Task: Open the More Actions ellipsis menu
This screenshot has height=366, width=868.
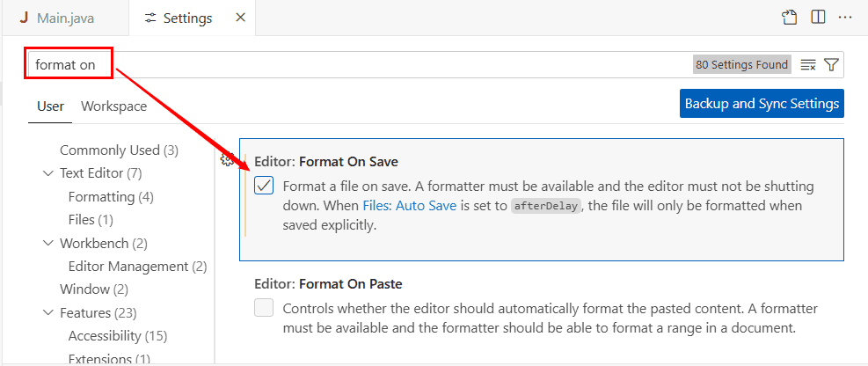Action: point(845,17)
